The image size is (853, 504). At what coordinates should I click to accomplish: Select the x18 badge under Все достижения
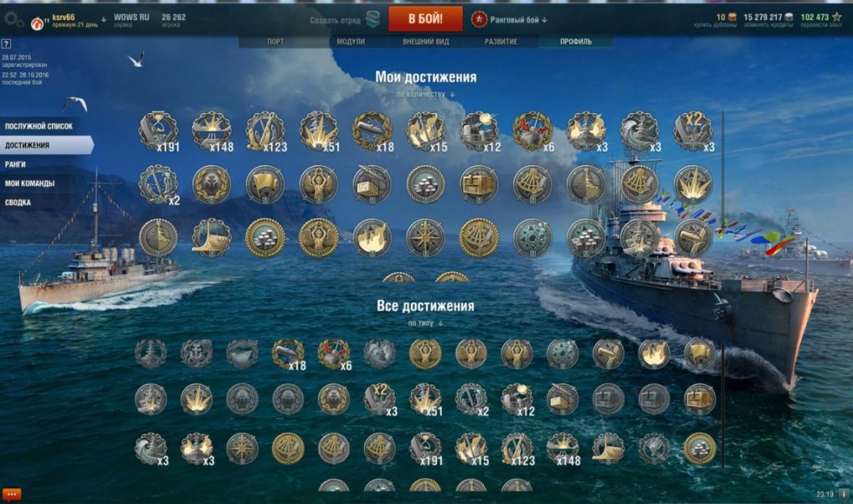point(288,354)
